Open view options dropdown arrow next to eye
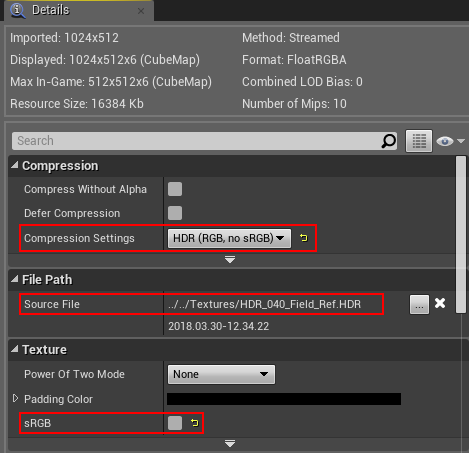The height and width of the screenshot is (453, 469). tap(461, 141)
